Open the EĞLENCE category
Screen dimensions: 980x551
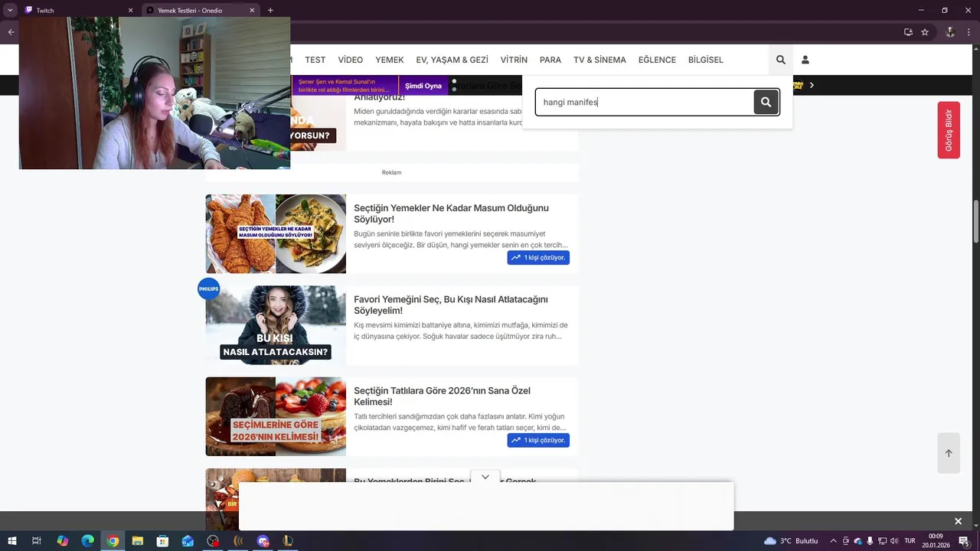657,60
